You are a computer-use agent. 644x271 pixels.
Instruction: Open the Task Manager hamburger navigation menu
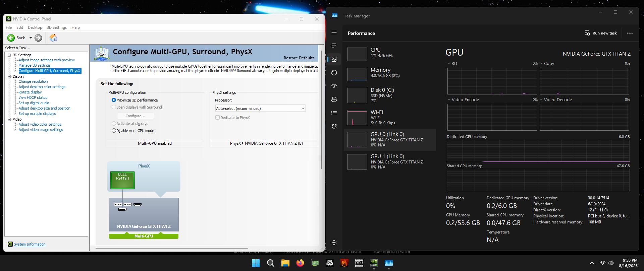coord(334,32)
